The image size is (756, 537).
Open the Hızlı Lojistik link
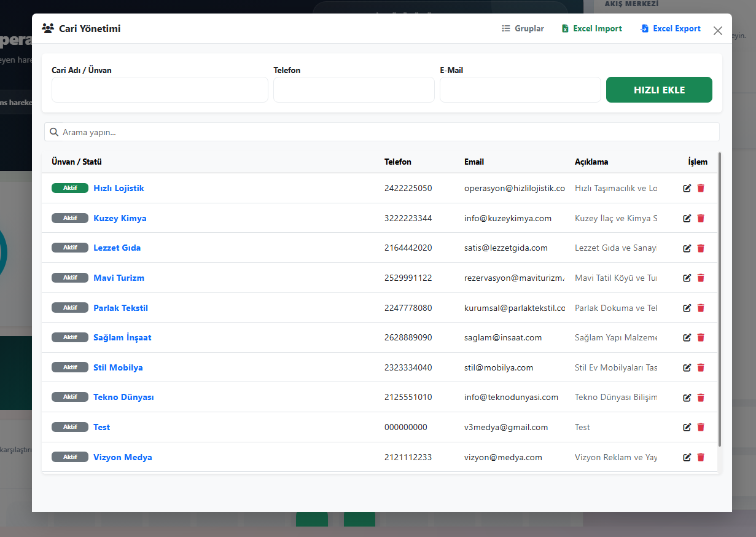pyautogui.click(x=119, y=188)
